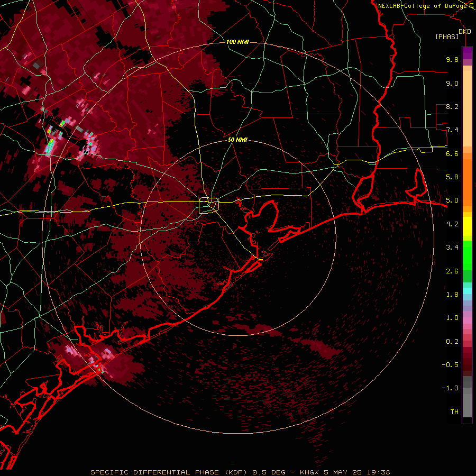Click the yellow square marker at the map center
This screenshot has height=476, width=476.
[x=209, y=206]
